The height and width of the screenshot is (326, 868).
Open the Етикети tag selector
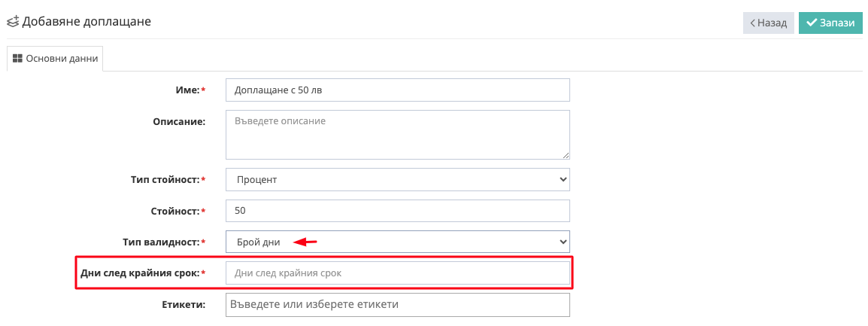point(397,305)
